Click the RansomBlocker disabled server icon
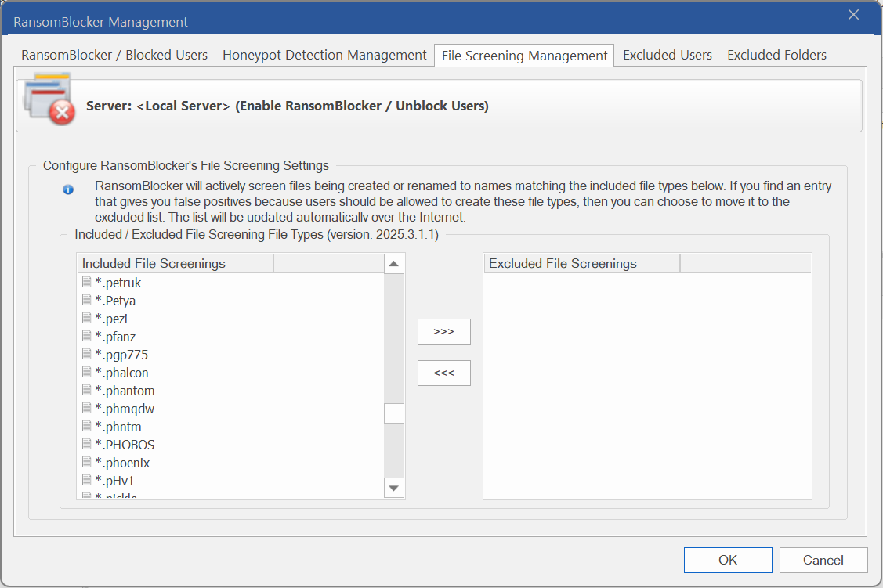 49,99
